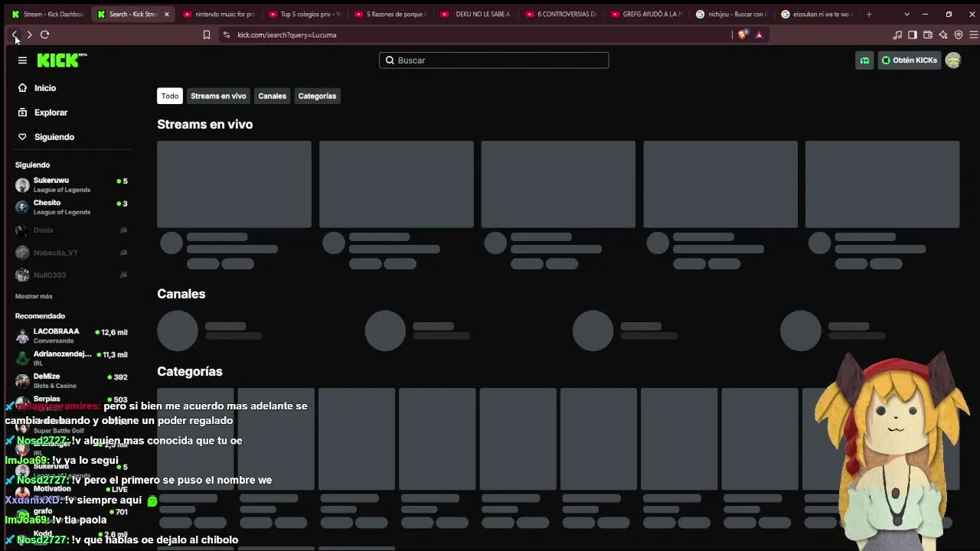Image resolution: width=980 pixels, height=551 pixels.
Task: Go forward with the browser forward arrow
Action: coord(29,34)
